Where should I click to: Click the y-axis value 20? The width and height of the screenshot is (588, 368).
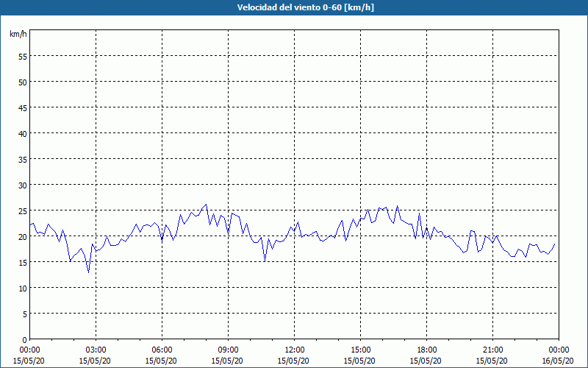tap(23, 237)
